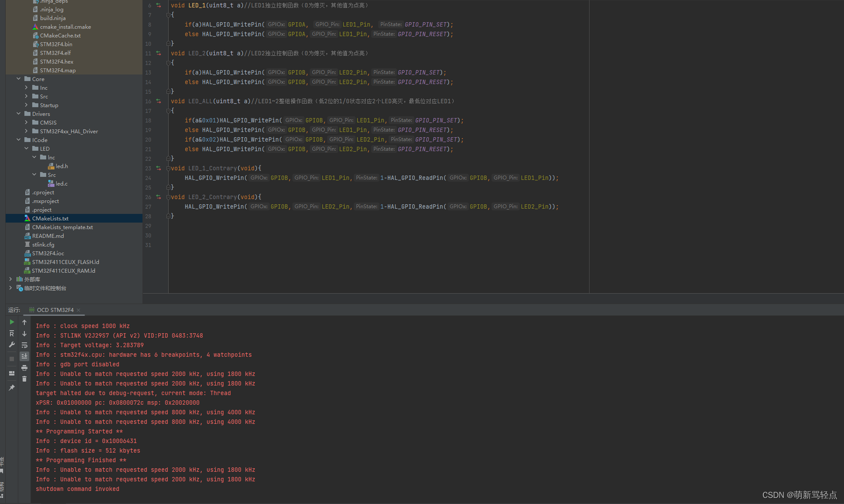Click the pin tab icon in run panel
844x504 pixels.
tap(12, 388)
